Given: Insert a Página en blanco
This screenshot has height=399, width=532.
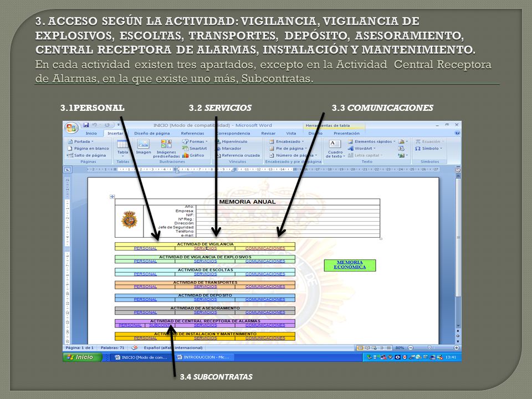Looking at the screenshot, I should pos(89,149).
